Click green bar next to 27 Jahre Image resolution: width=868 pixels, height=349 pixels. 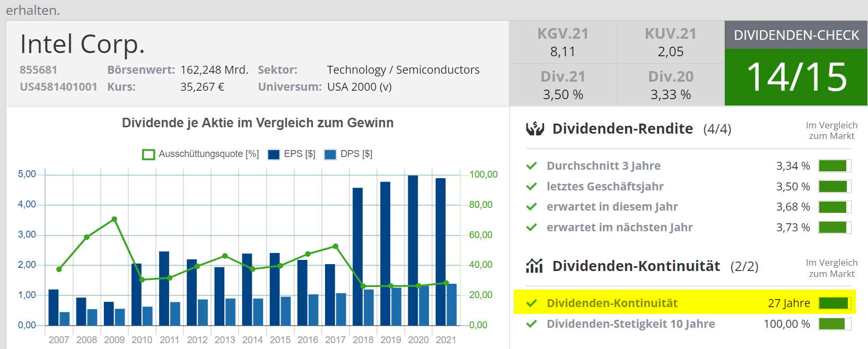pos(835,303)
